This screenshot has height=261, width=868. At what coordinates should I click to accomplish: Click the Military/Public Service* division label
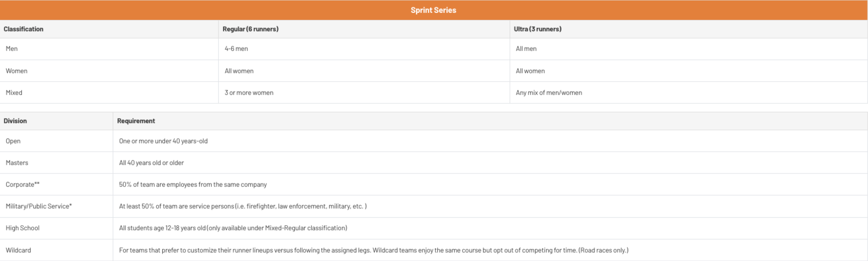pos(39,206)
